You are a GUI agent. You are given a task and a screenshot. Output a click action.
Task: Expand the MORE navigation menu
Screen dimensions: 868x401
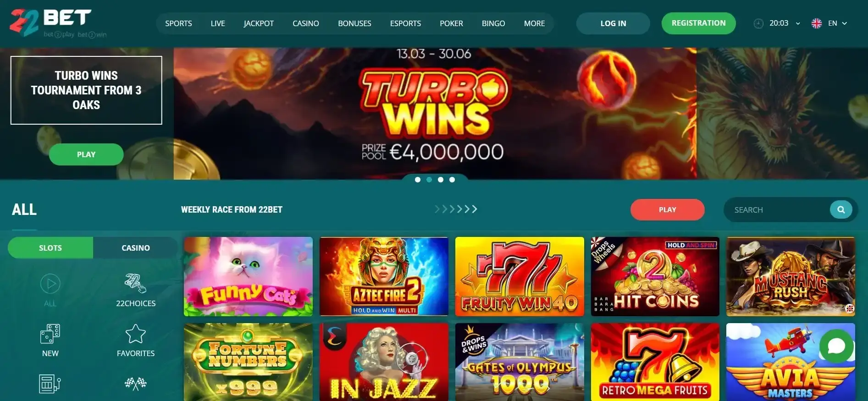pyautogui.click(x=534, y=23)
